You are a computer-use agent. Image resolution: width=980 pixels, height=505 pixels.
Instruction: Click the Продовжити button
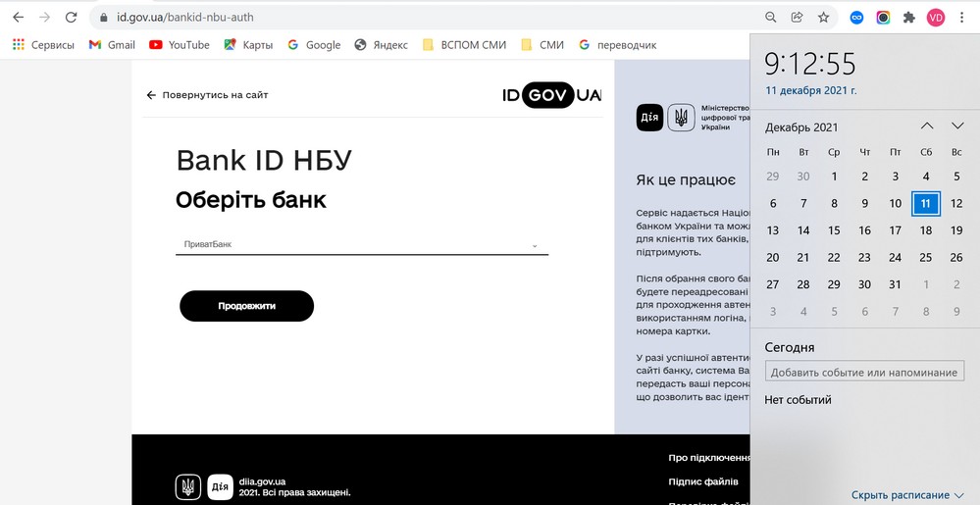[x=247, y=306]
